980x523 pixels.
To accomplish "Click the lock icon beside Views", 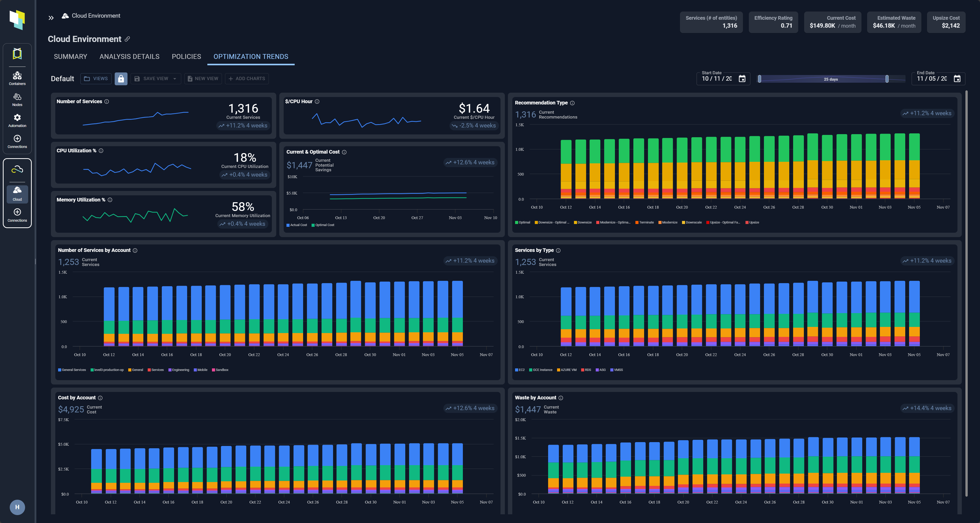I will (x=121, y=79).
